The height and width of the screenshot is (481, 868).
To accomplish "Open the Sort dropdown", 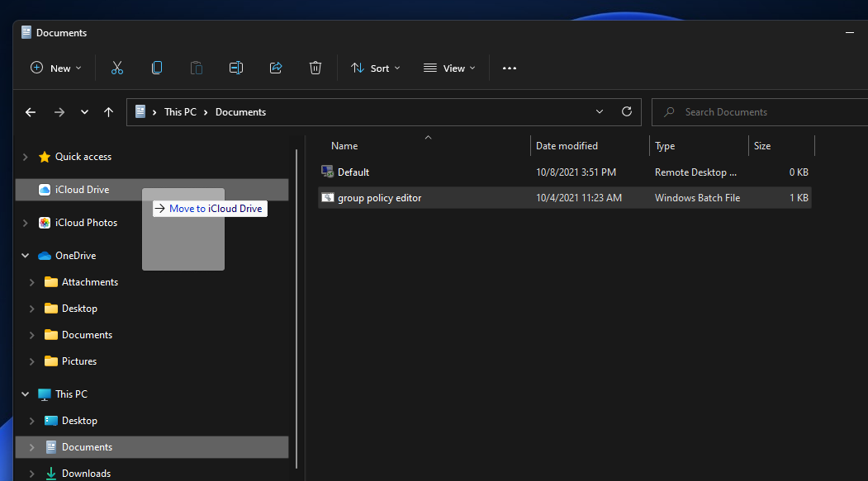I will [375, 68].
